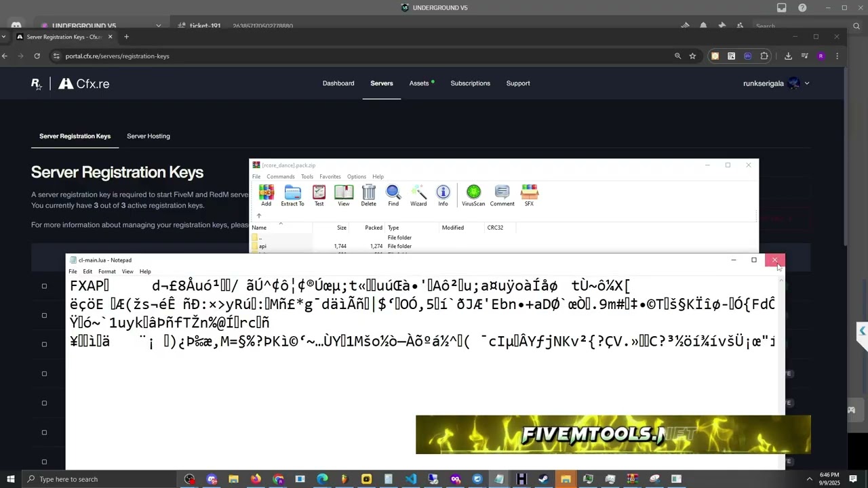Expand the runkserigala account dropdown
This screenshot has width=868, height=488.
[806, 83]
